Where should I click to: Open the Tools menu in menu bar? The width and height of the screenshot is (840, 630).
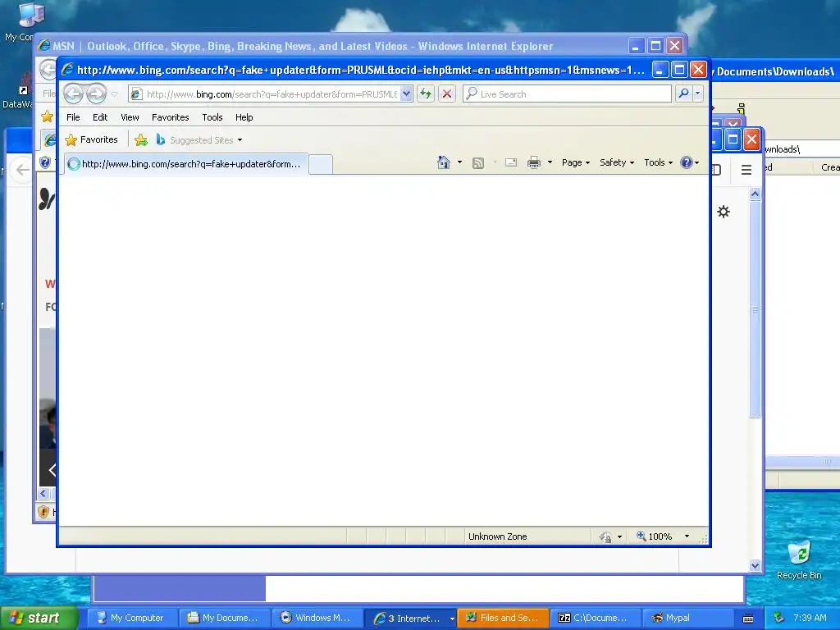[212, 117]
